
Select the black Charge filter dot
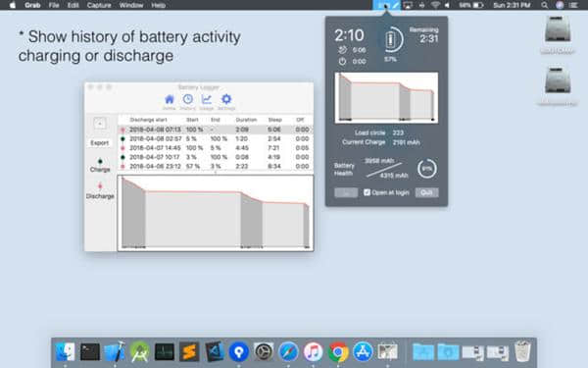[x=100, y=162]
